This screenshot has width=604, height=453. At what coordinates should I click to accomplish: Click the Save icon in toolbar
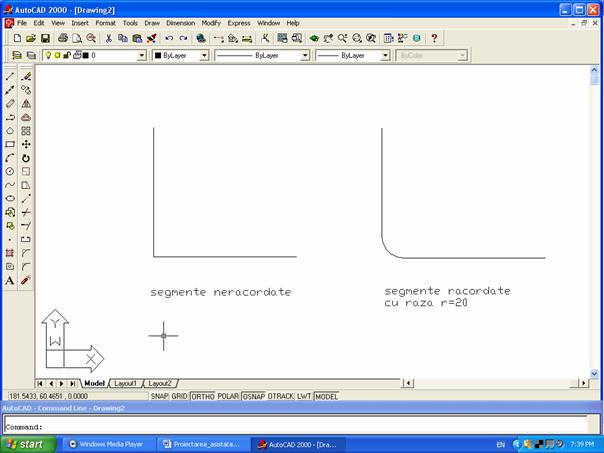(x=46, y=38)
